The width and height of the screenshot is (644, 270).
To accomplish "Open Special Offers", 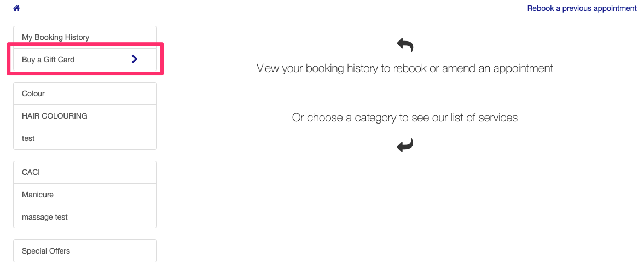I will click(85, 251).
